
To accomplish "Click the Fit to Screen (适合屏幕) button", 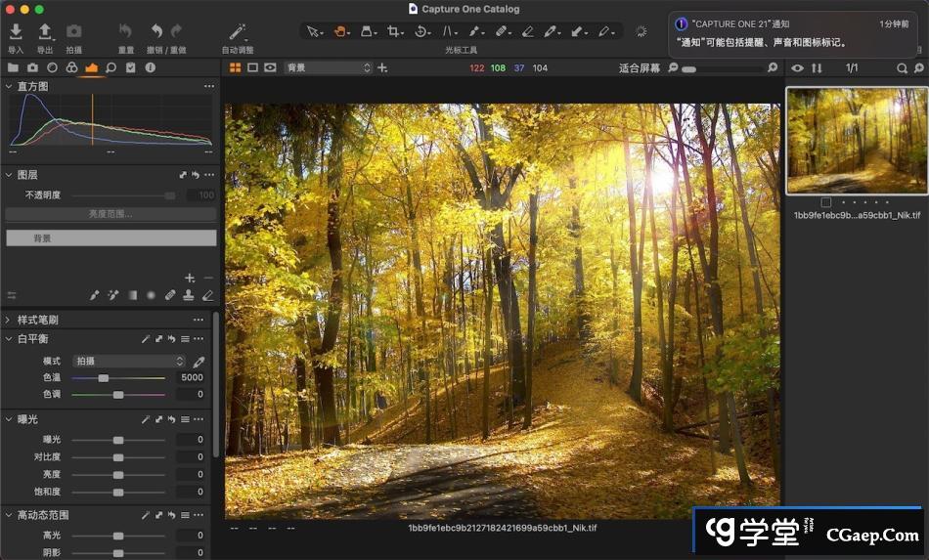I will pos(639,67).
